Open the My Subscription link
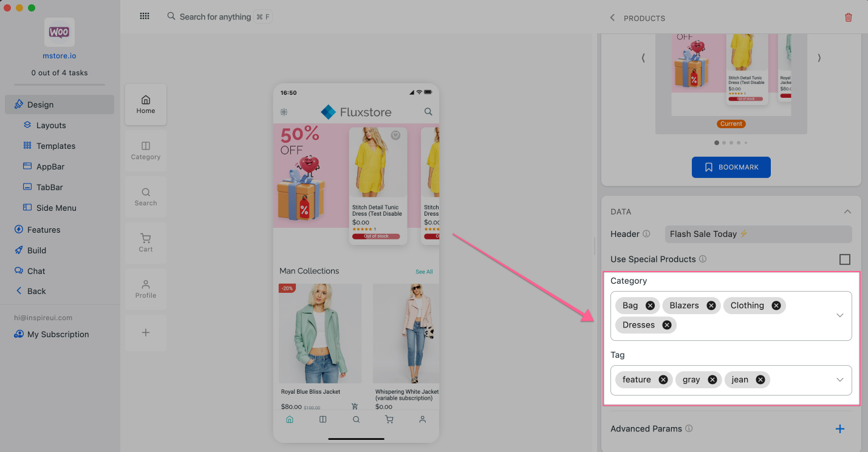 pos(58,334)
